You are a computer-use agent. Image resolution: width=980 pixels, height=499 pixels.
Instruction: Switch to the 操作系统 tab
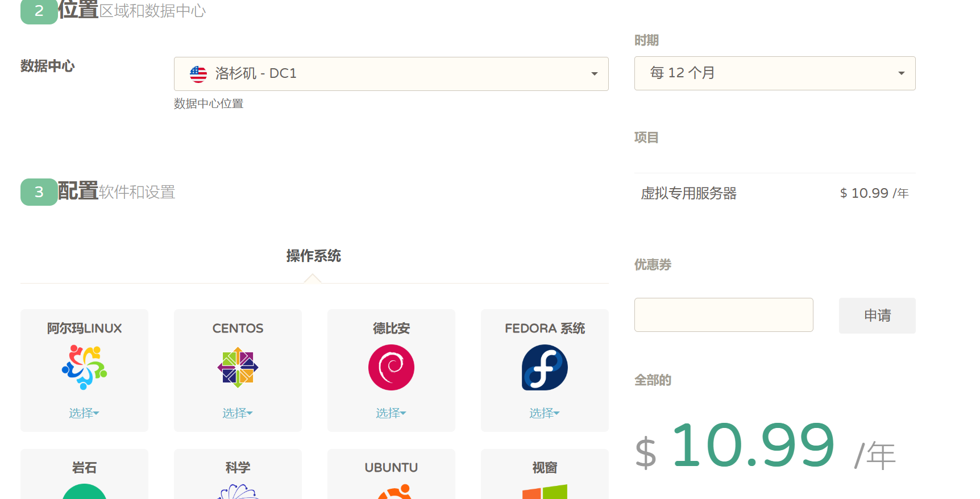point(313,256)
